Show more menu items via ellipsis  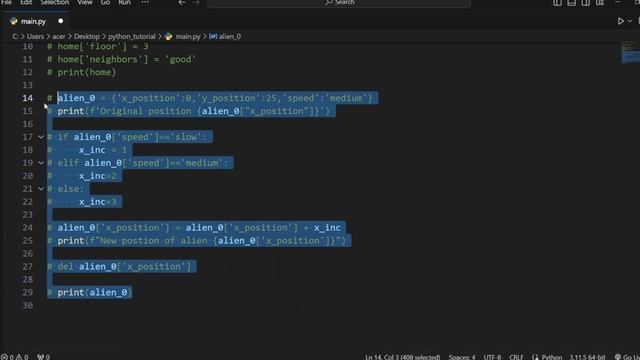145,2
